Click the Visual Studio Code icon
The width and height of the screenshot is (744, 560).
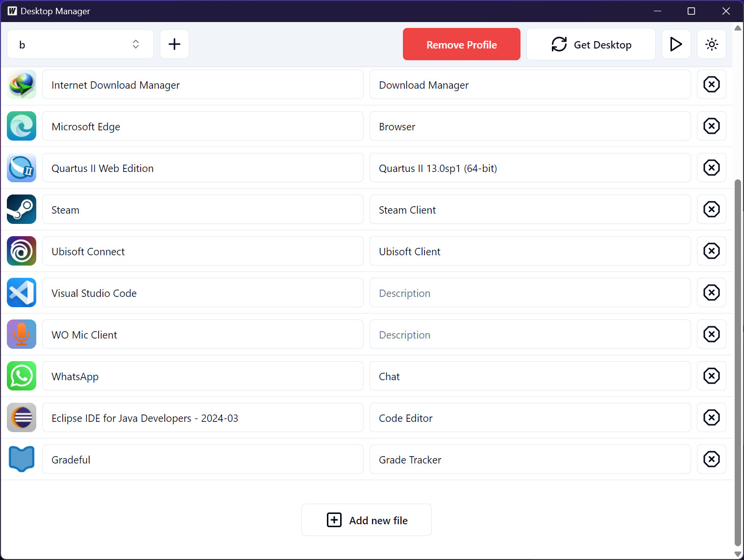pos(22,292)
